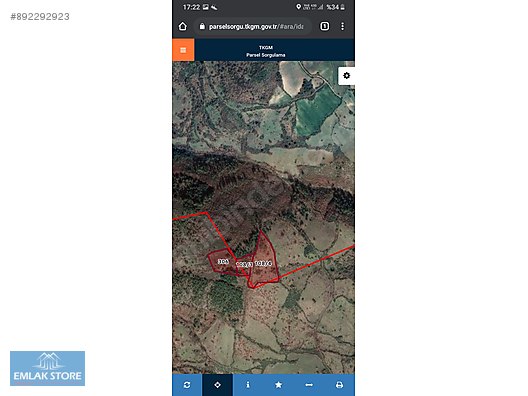Select parcel labeled 108/4 on map
The image size is (528, 396).
tap(264, 263)
